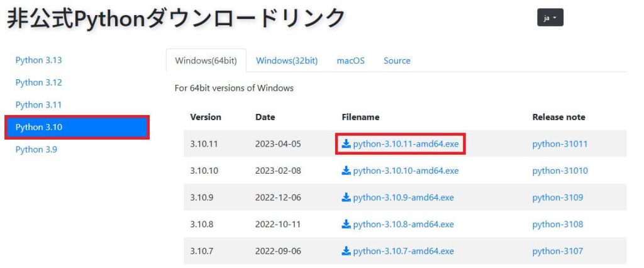
Task: Click download icon beside python-3.10.11-amd64.exe
Action: point(347,144)
